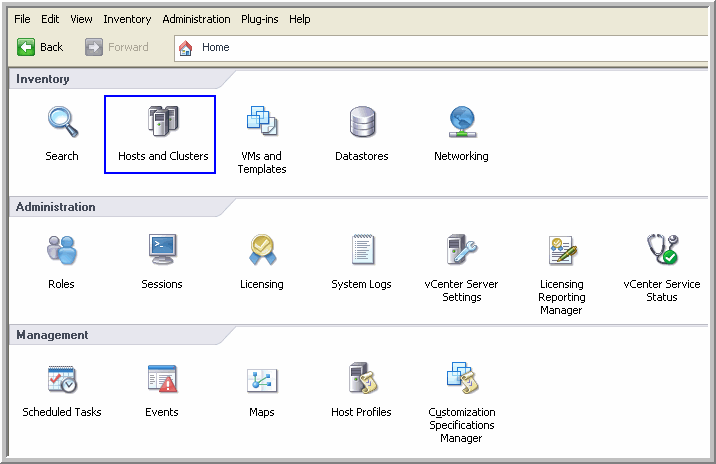Open VMs and Templates view

pyautogui.click(x=262, y=124)
